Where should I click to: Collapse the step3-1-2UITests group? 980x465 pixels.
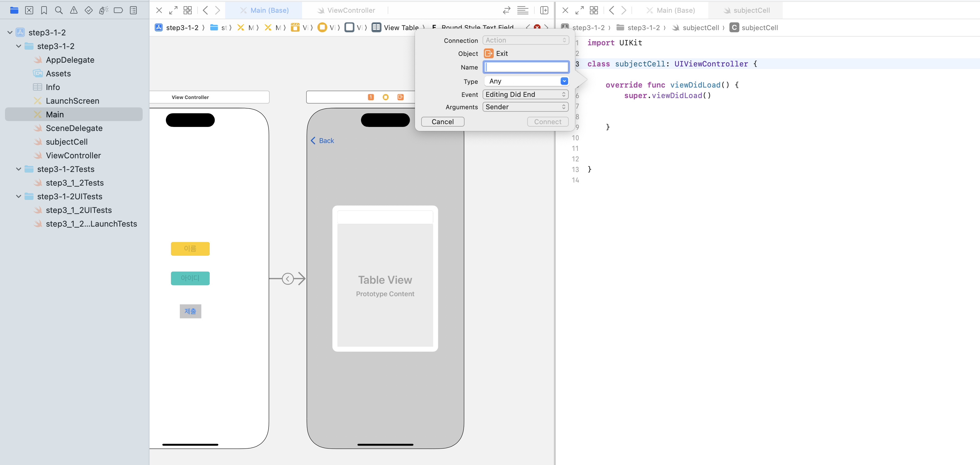[19, 196]
